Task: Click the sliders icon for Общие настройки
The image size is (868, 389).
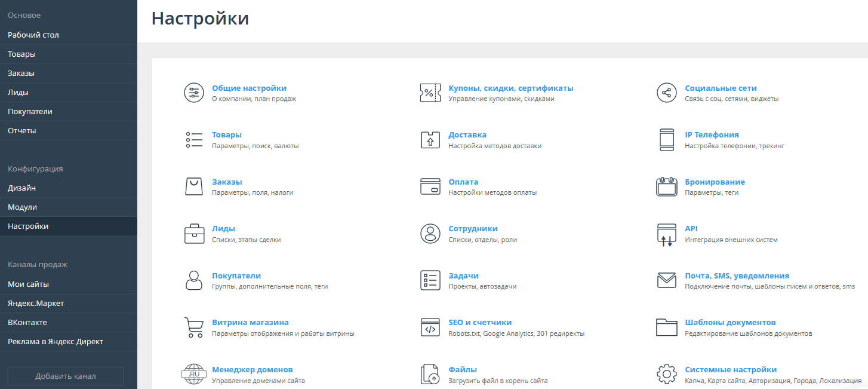Action: pos(194,93)
